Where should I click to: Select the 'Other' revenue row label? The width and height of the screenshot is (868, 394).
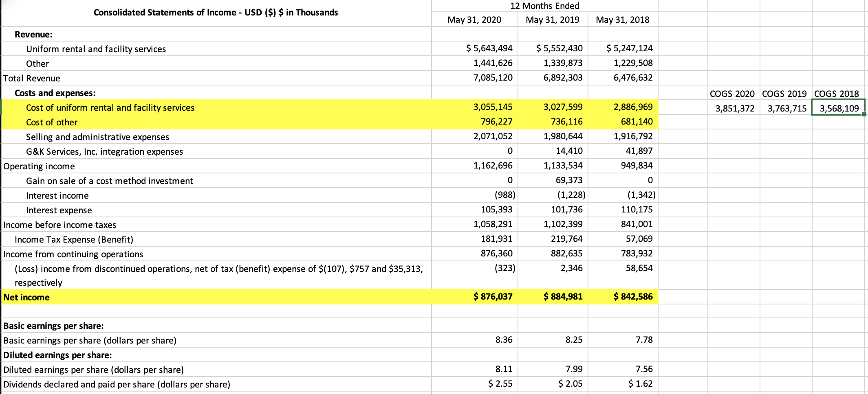click(x=37, y=63)
